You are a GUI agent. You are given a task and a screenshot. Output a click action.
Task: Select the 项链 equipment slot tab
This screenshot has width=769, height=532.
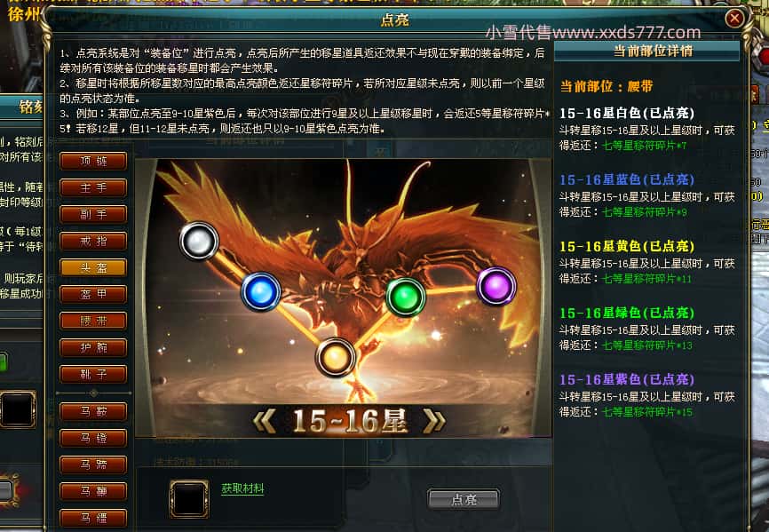[93, 161]
